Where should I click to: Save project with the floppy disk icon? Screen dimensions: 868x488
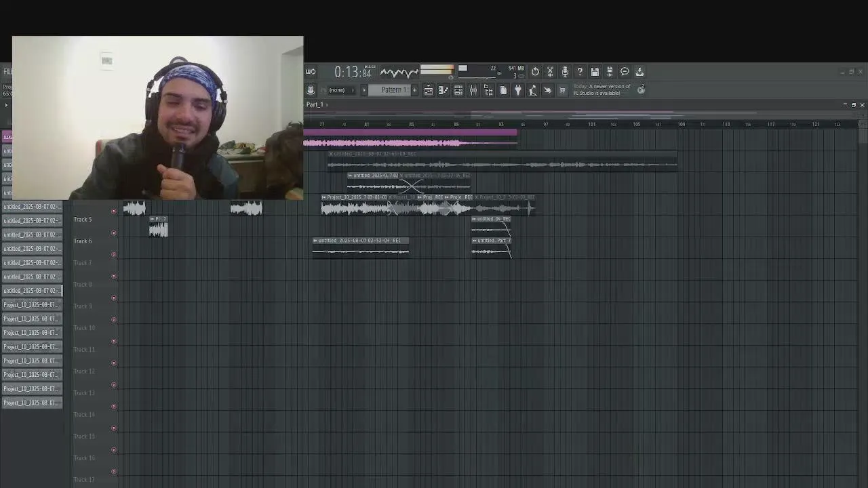[595, 72]
